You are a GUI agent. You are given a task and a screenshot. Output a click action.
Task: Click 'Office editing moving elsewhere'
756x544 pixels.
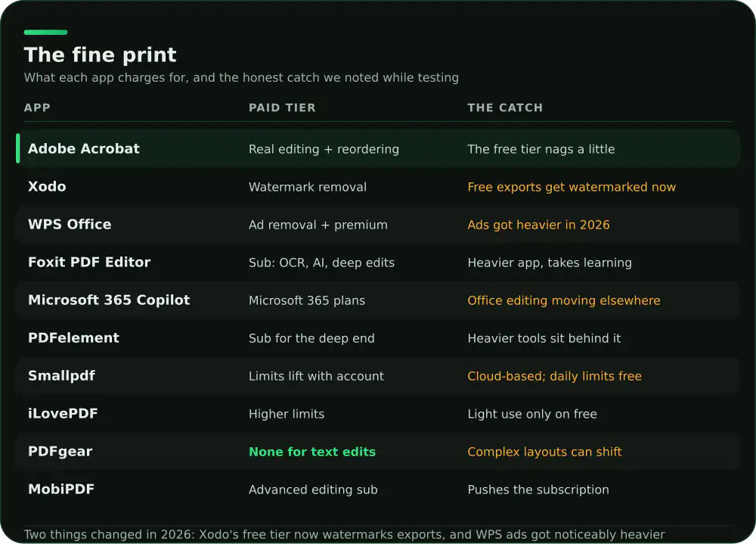pos(564,300)
